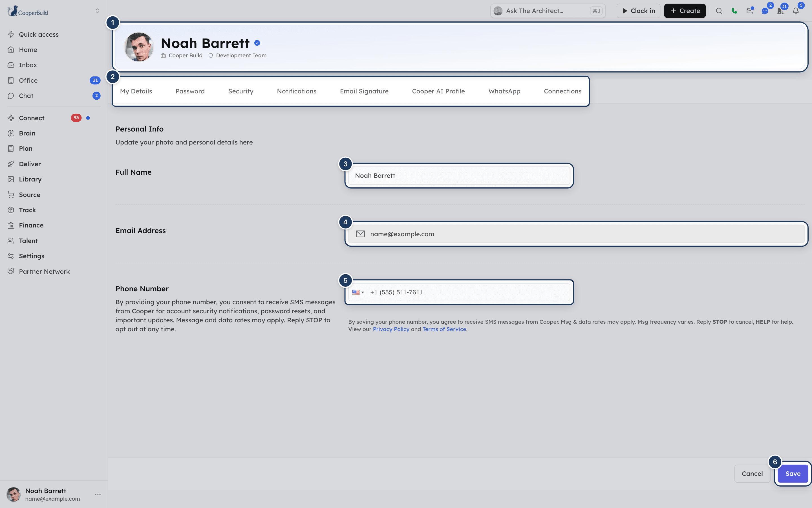Switch to the Notifications tab
The width and height of the screenshot is (812, 508).
click(297, 91)
